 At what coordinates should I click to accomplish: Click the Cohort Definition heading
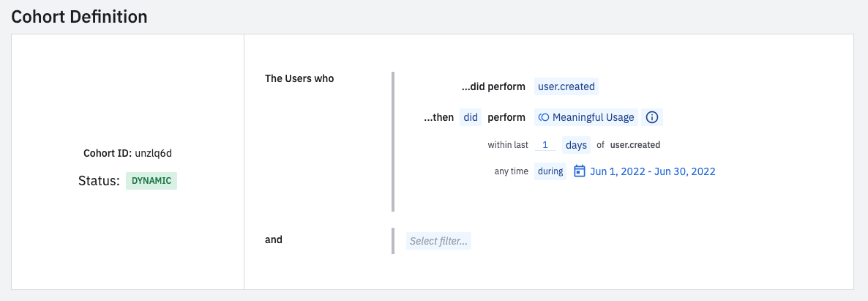(79, 16)
